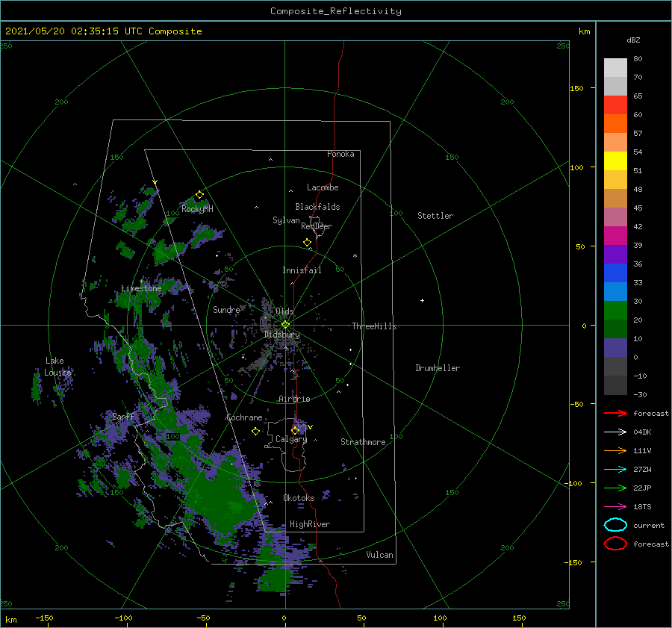Click the Blackfalds city label

[317, 207]
